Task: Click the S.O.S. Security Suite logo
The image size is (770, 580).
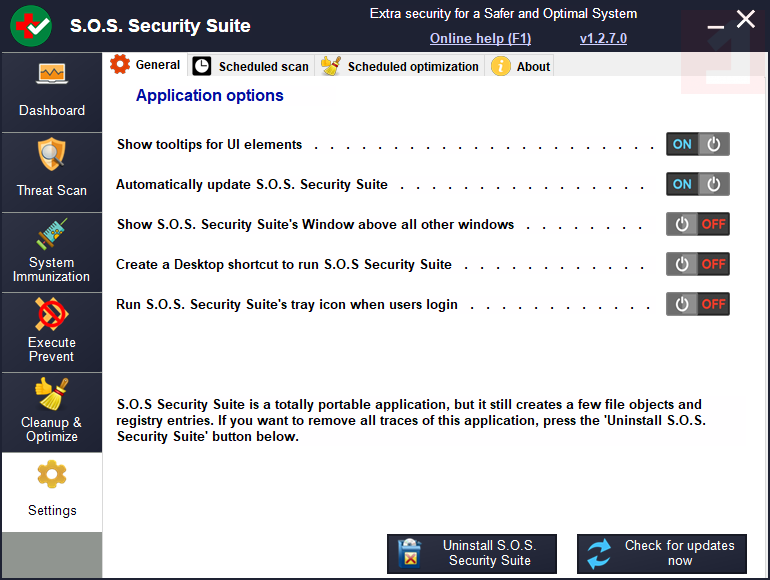Action: [31, 25]
